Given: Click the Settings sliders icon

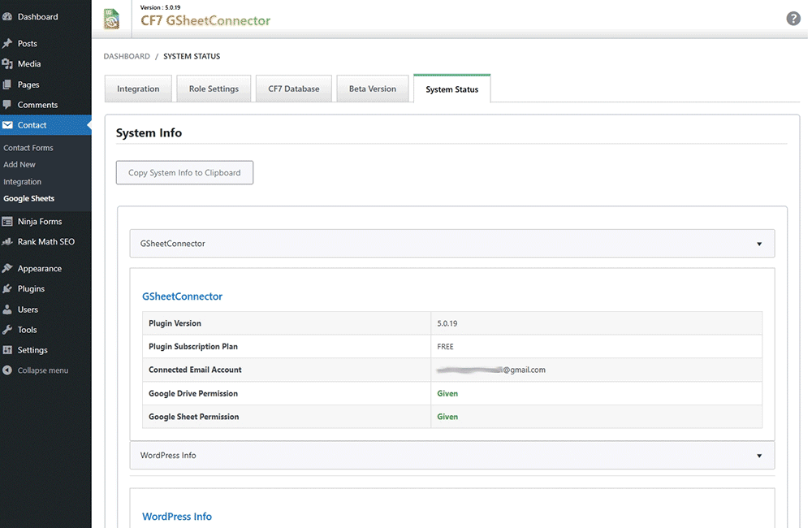Looking at the screenshot, I should tap(7, 350).
